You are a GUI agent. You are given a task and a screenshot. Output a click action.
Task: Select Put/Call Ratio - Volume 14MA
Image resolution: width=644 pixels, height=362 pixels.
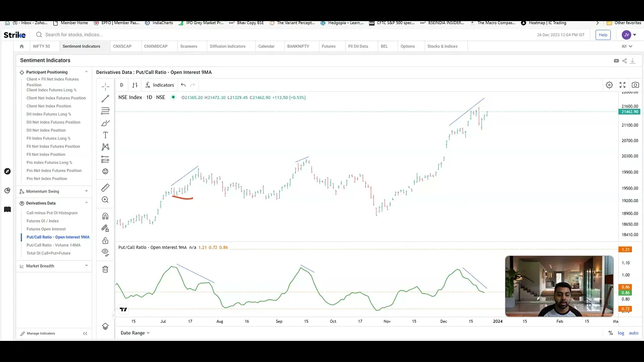point(53,245)
